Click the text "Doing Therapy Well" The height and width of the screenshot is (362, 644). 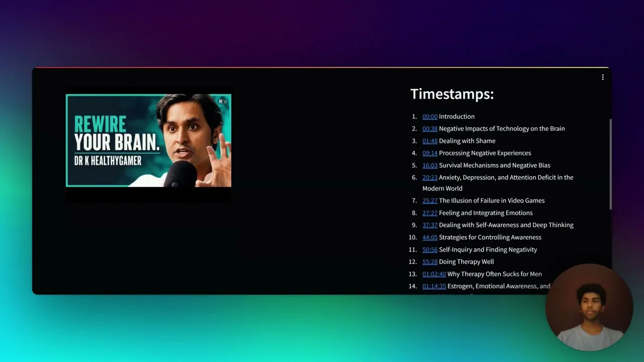coord(466,262)
